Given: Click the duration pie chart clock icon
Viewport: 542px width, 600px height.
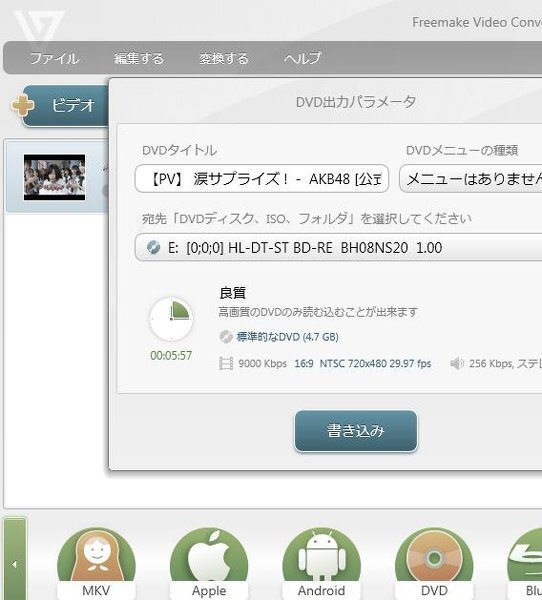Looking at the screenshot, I should [171, 319].
